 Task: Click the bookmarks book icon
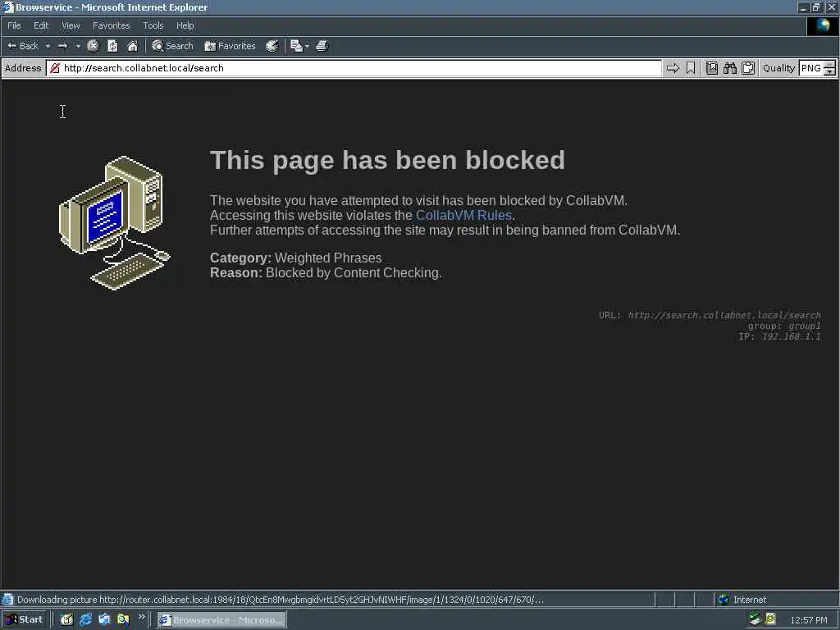pos(712,68)
